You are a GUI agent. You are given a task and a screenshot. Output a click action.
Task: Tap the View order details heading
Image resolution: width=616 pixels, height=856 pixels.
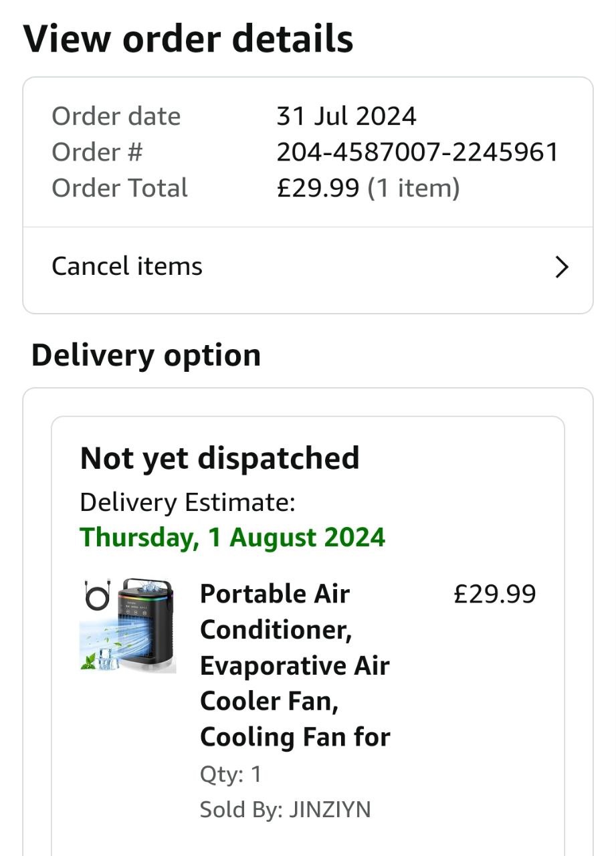pyautogui.click(x=188, y=39)
